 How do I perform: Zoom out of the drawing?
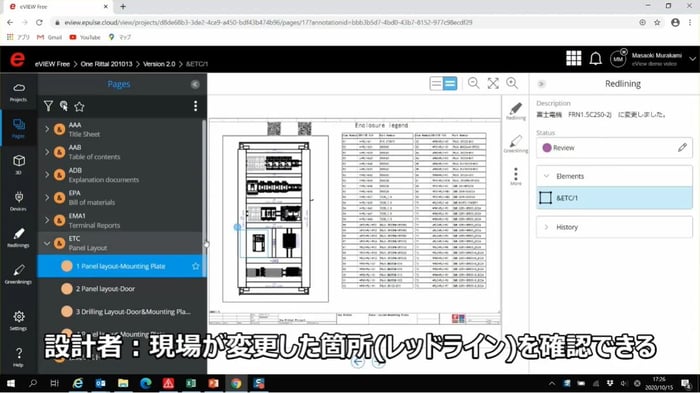[x=473, y=83]
